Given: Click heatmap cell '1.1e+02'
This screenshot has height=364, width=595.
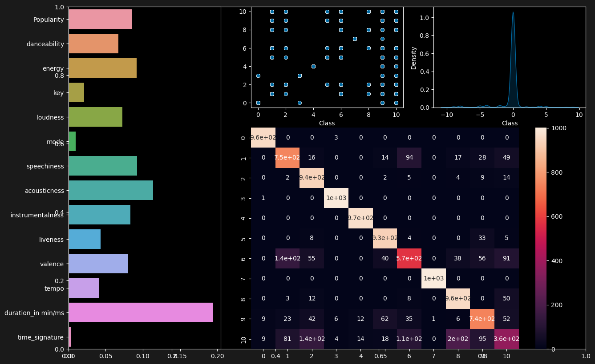Looking at the screenshot, I should pos(409,339).
